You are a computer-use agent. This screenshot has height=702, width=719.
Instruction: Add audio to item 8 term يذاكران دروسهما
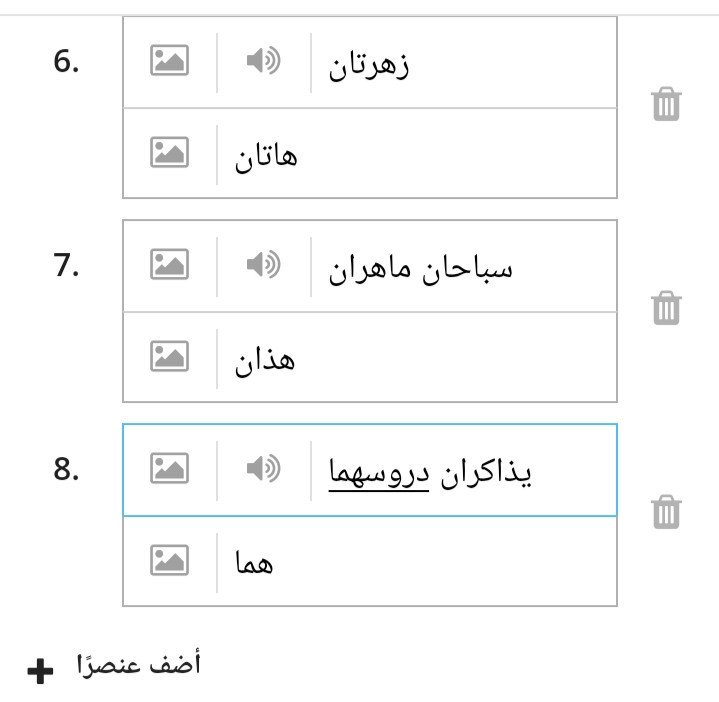(x=264, y=468)
